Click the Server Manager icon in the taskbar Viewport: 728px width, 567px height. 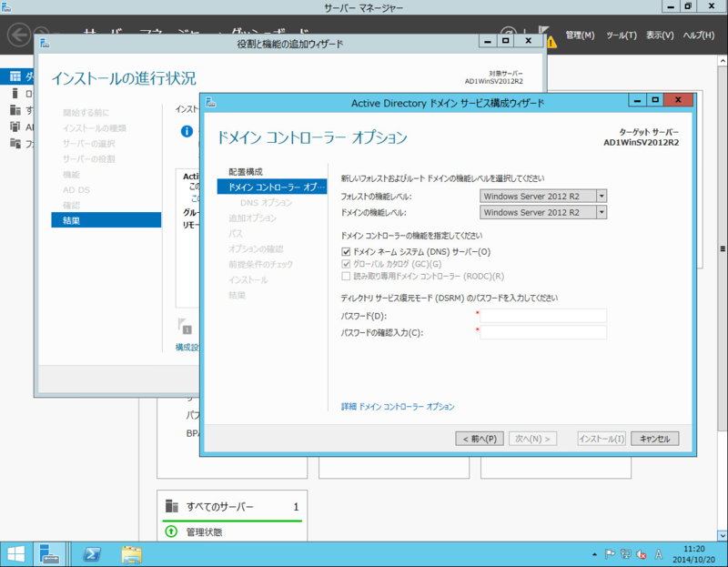click(x=48, y=553)
